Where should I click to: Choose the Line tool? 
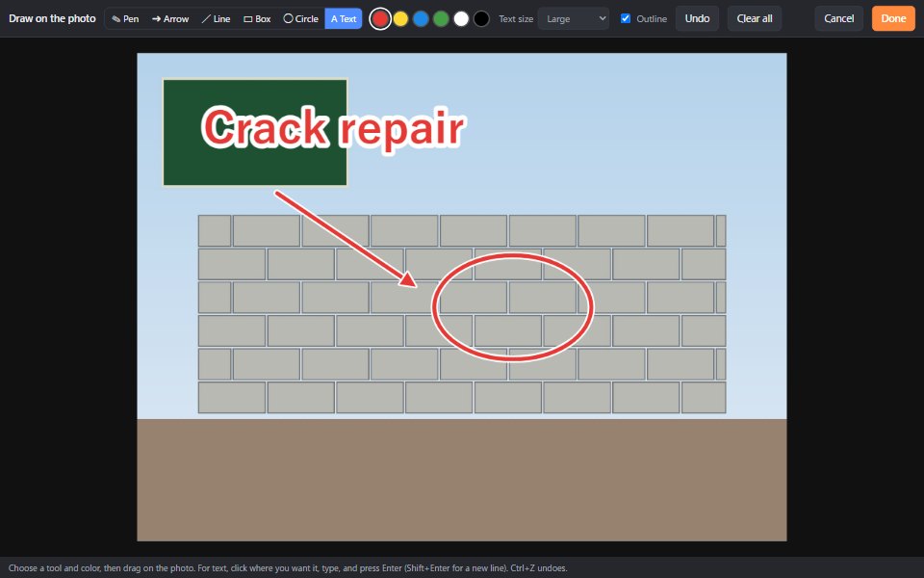coord(216,19)
